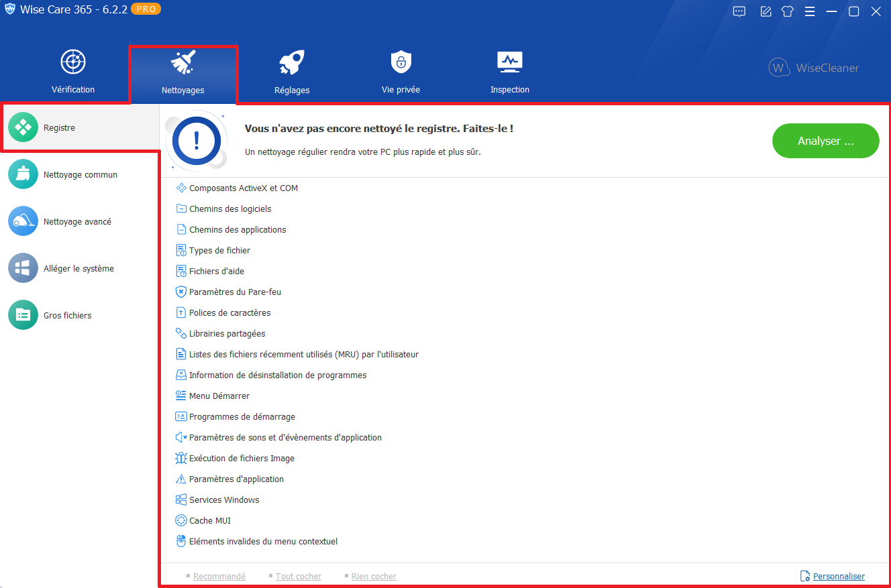This screenshot has height=588, width=891.
Task: Click the Types de fichier icon
Action: point(180,250)
